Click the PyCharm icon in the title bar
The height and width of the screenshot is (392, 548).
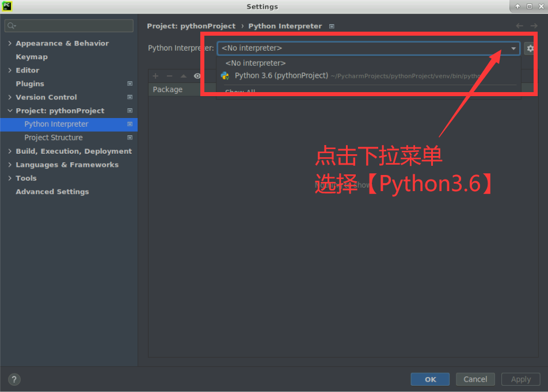pyautogui.click(x=7, y=6)
